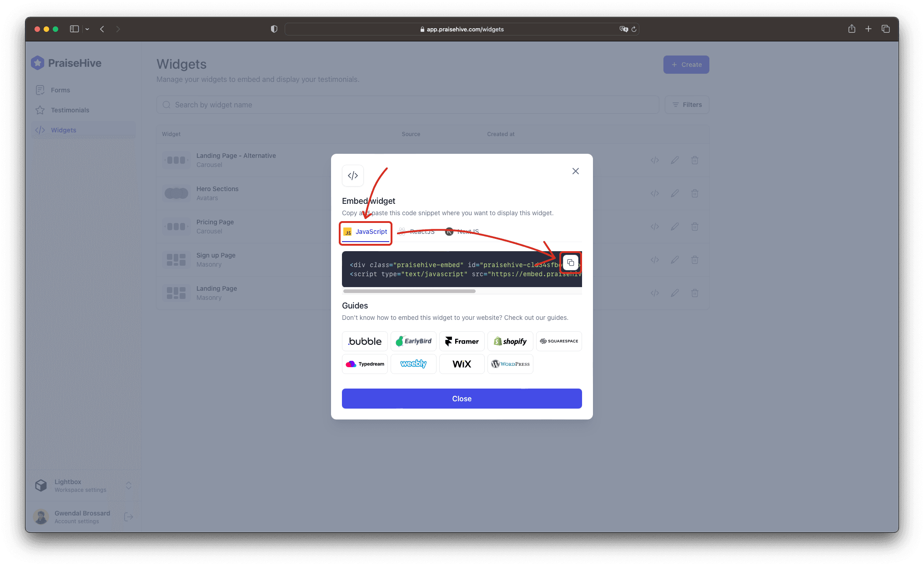Open the Framer embed guide
The width and height of the screenshot is (924, 566).
pos(462,341)
